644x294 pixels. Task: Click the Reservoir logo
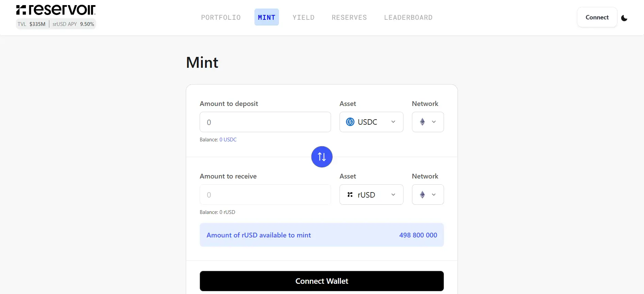point(56,10)
